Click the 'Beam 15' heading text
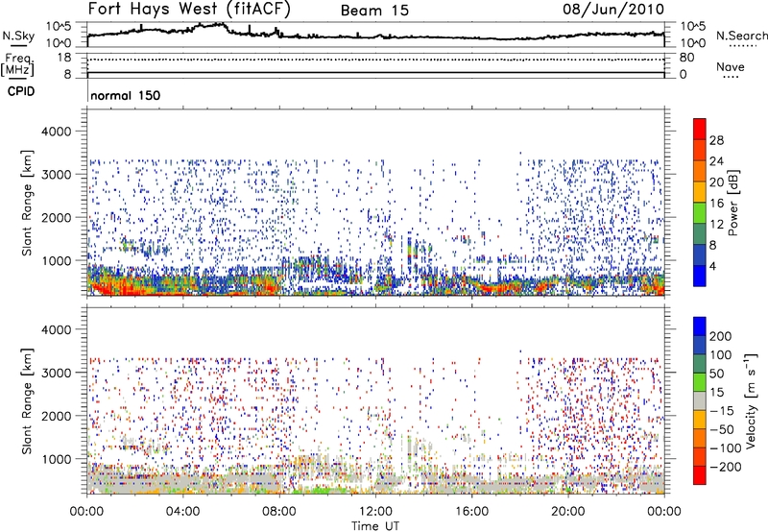Image resolution: width=768 pixels, height=532 pixels. pyautogui.click(x=374, y=11)
